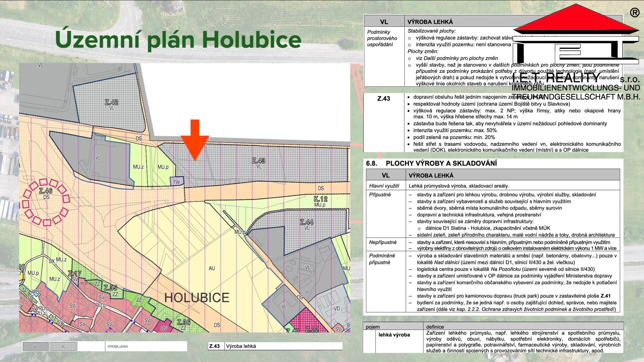The width and height of the screenshot is (644, 362).
Task: Click the 'Hlavní využití' row header
Action: [384, 186]
